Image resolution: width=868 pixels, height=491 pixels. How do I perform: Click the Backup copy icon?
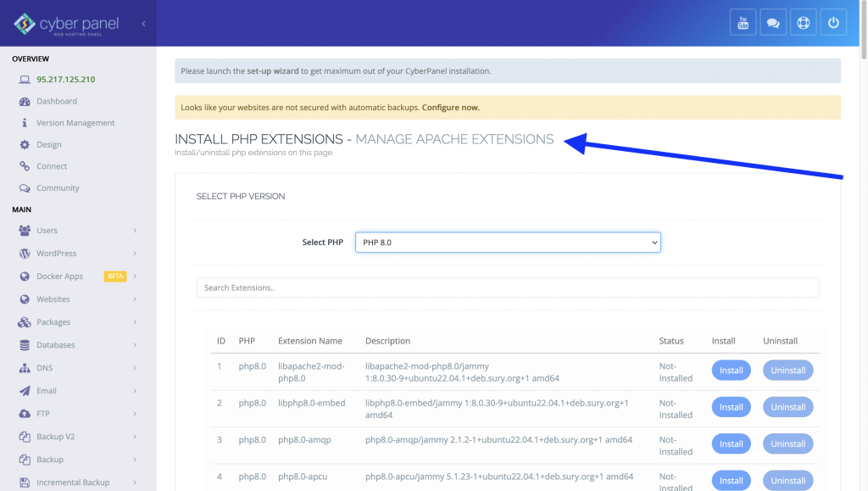pyautogui.click(x=25, y=460)
